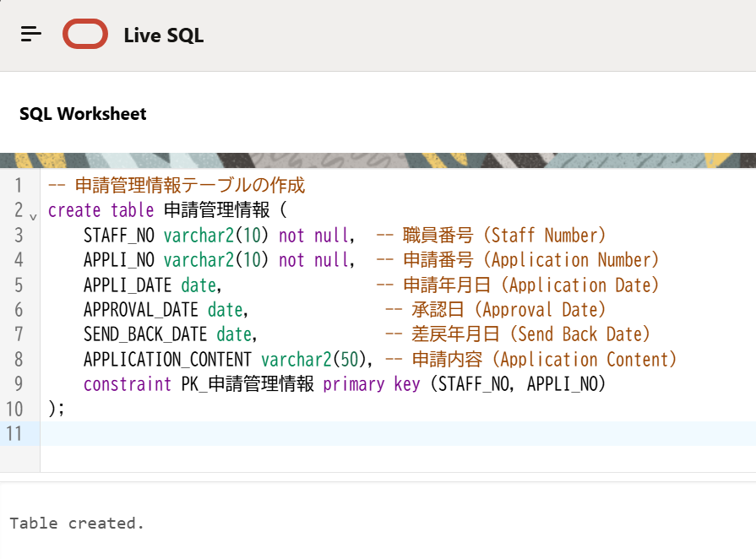This screenshot has width=756, height=559.
Task: Click the Oracle logo icon
Action: pos(85,35)
